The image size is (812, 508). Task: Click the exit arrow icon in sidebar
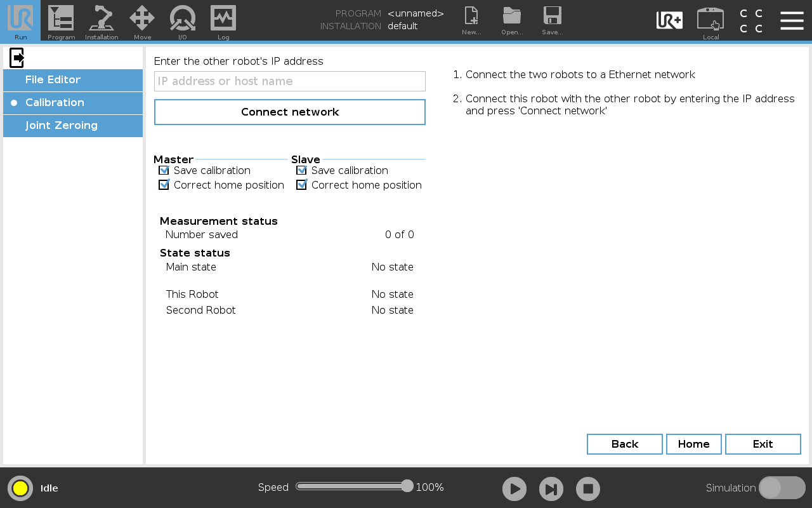tap(17, 58)
